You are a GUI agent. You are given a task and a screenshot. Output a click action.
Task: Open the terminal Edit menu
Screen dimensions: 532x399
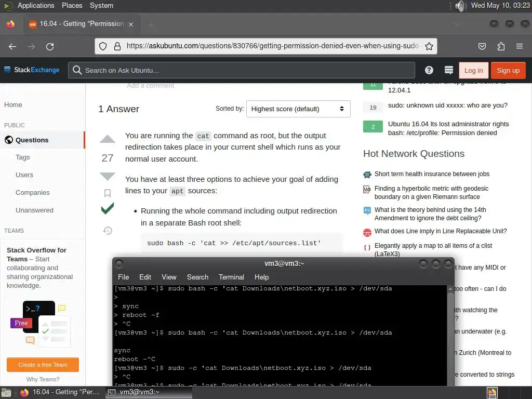145,277
